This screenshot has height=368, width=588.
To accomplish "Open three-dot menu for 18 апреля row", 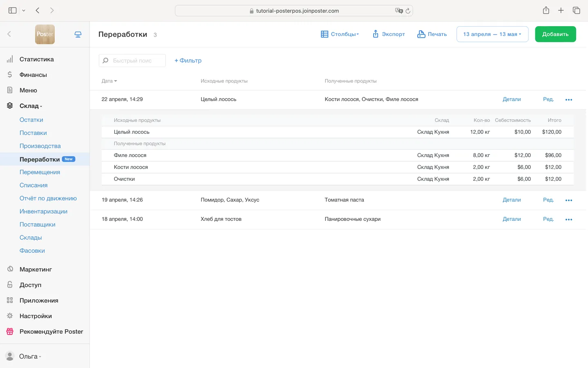I will (568, 220).
